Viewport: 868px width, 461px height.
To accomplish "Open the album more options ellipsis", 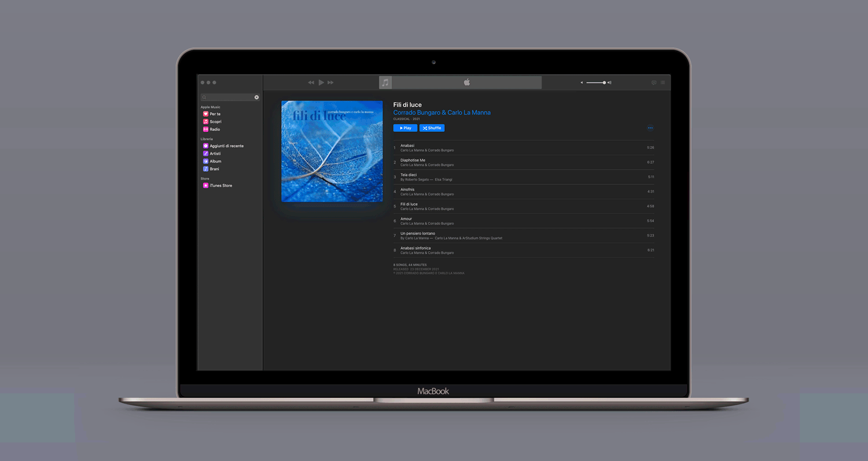I will click(650, 128).
